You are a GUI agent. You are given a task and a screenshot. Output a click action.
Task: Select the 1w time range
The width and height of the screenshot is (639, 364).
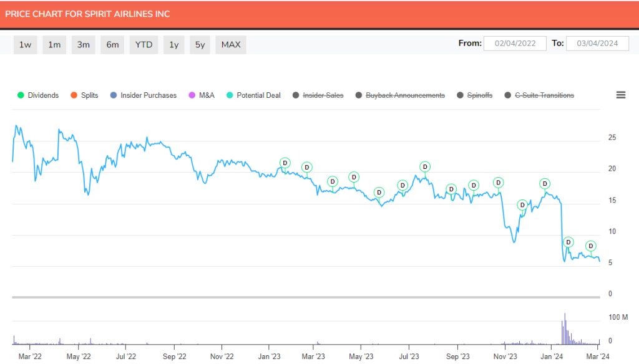25,44
